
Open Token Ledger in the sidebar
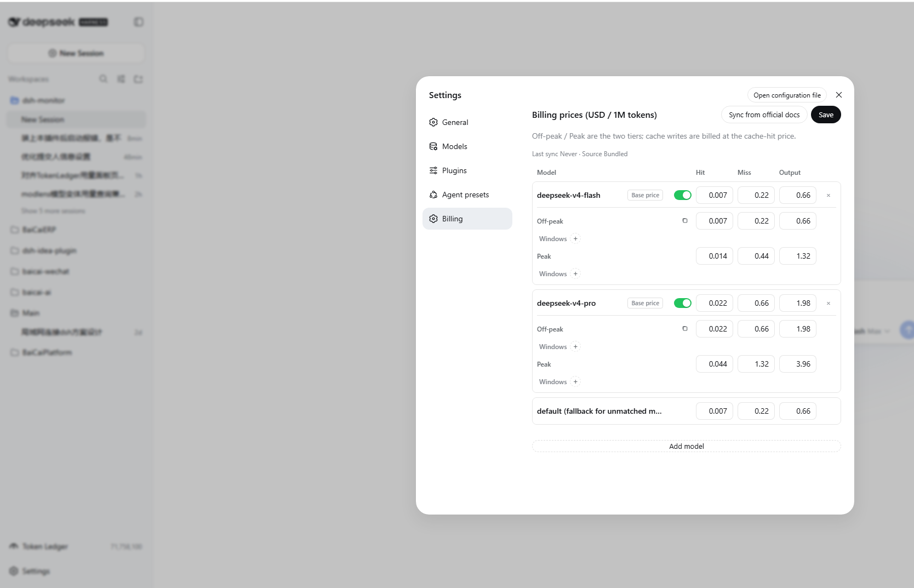pos(76,546)
